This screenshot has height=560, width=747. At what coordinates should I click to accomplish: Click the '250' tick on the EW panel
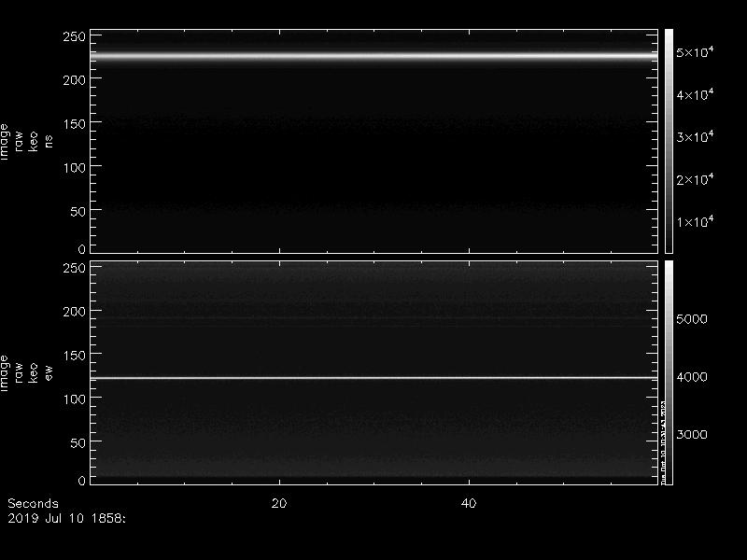pos(75,268)
